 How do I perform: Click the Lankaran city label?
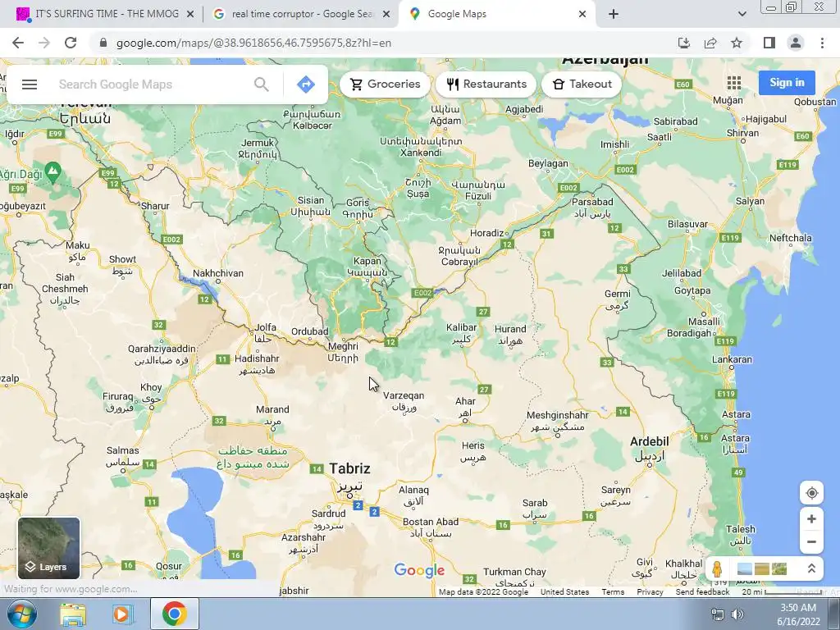pyautogui.click(x=732, y=359)
